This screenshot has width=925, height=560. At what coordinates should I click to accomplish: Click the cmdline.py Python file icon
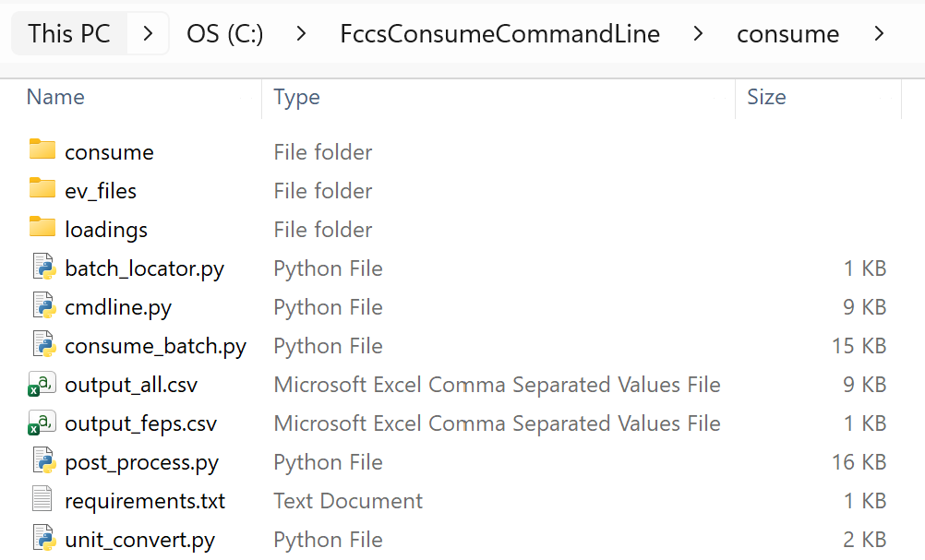pos(43,307)
